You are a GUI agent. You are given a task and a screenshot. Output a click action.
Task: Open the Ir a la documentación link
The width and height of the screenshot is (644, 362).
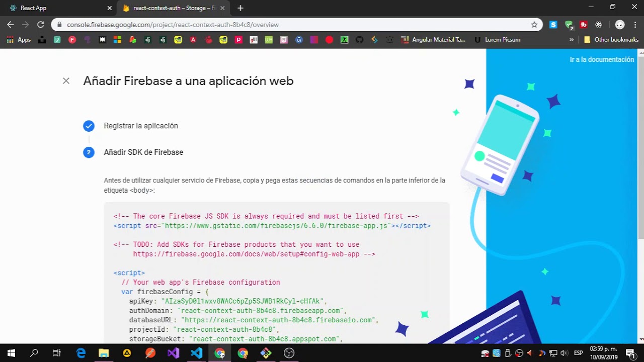(x=602, y=59)
